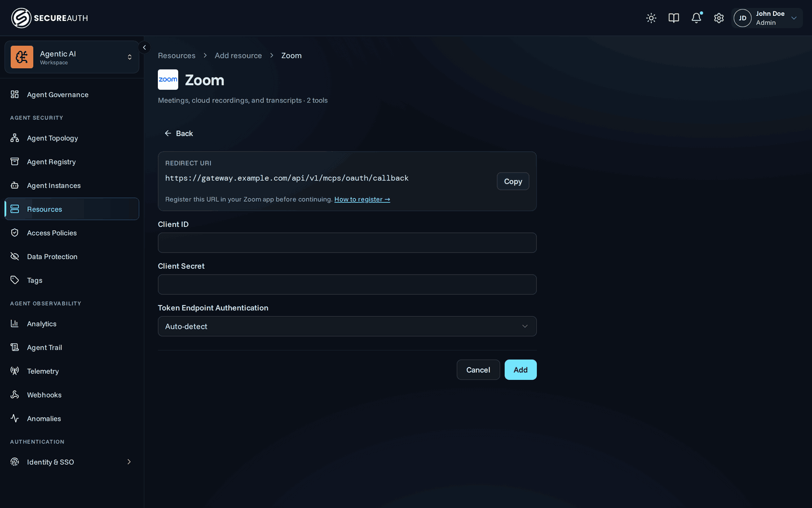Open notifications bell icon
The image size is (812, 508).
click(696, 18)
